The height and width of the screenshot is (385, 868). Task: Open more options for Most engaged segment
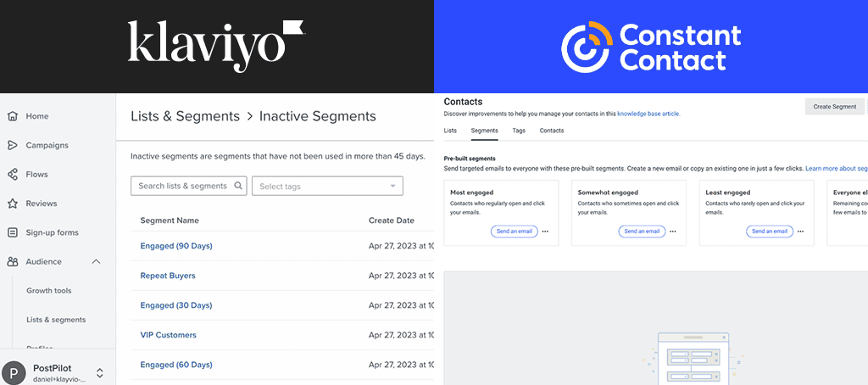[545, 232]
